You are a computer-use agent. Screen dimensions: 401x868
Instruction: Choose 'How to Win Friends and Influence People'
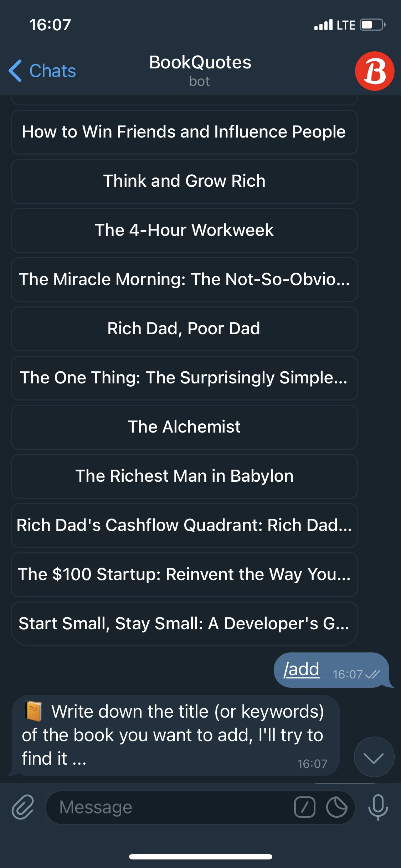[x=184, y=132]
